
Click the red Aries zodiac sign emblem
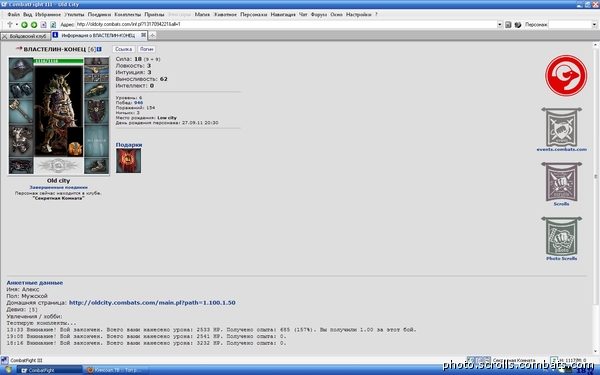click(566, 75)
